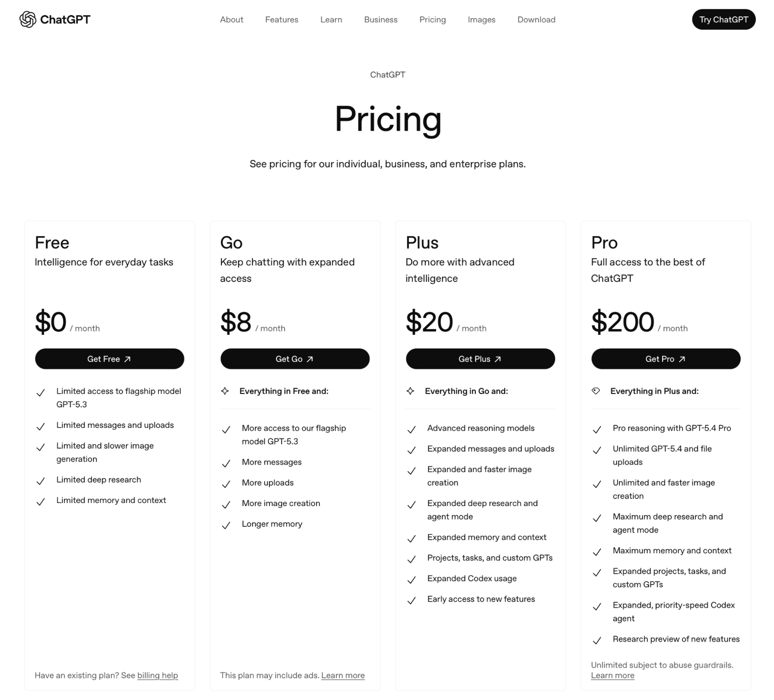Viewport: 774px width, 700px height.
Task: Click Get Plus to subscribe
Action: tap(480, 359)
